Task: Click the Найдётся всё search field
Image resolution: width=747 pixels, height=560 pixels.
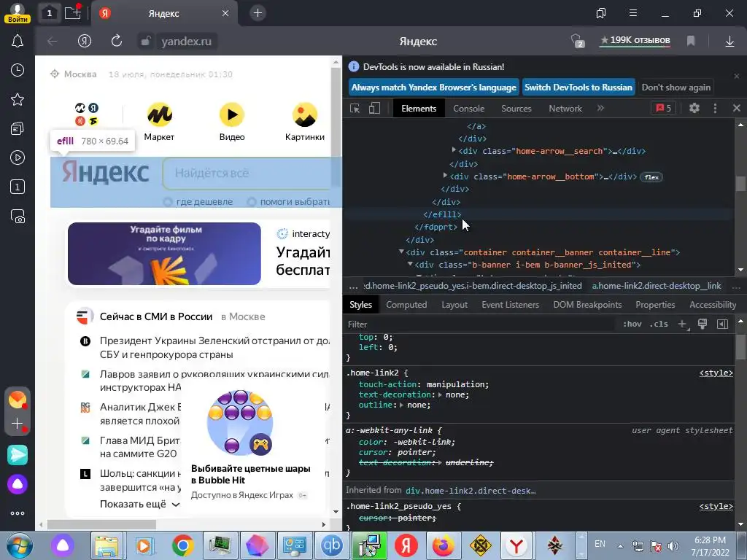Action: click(252, 174)
